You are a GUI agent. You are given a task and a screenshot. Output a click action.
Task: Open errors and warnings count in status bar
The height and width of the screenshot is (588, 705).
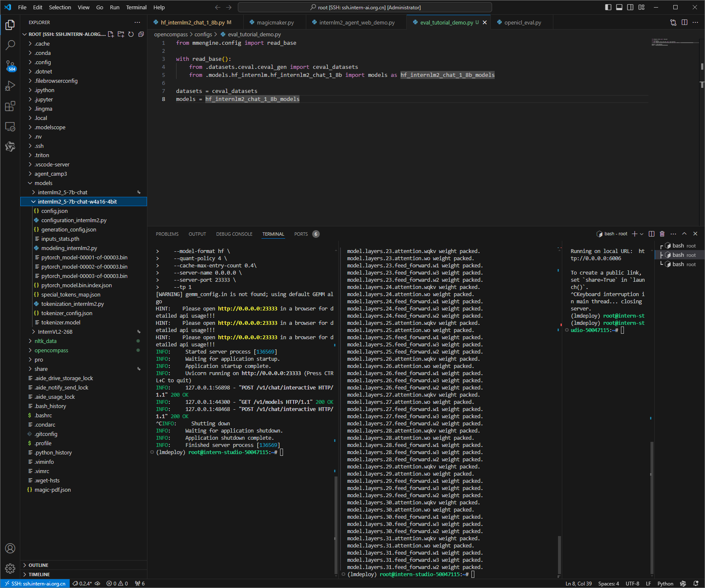click(117, 583)
